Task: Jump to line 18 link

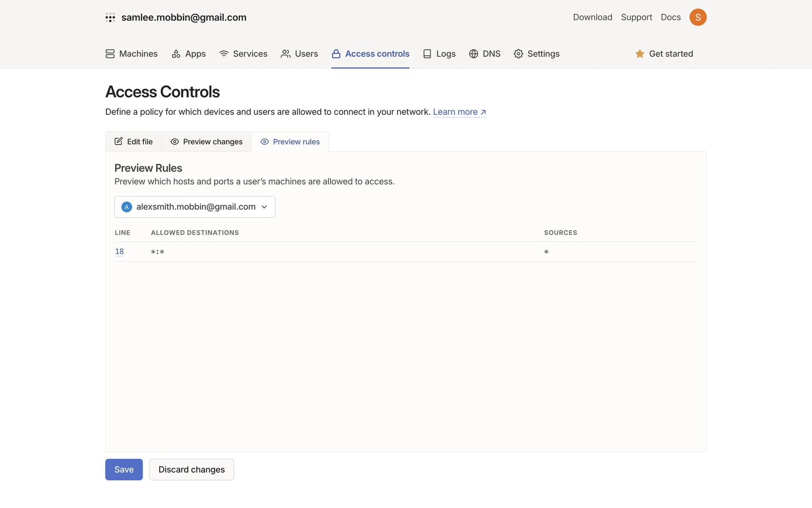Action: click(119, 251)
